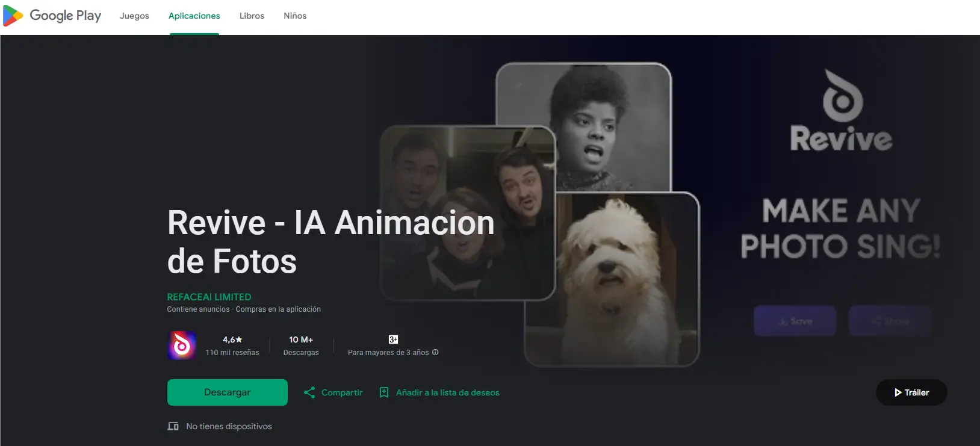Click the wishlist bookmark icon
This screenshot has height=446, width=980.
tap(384, 392)
